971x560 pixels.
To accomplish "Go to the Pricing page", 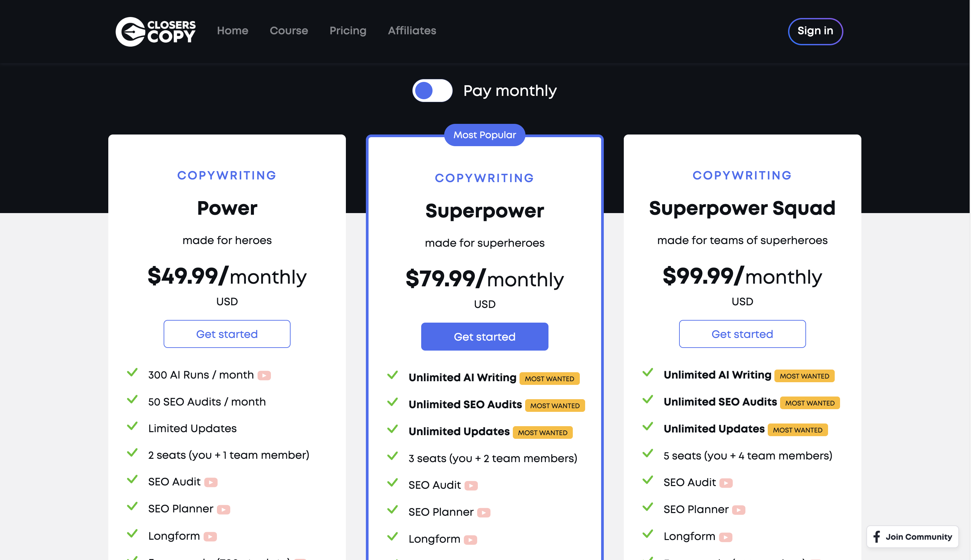I will pos(348,31).
